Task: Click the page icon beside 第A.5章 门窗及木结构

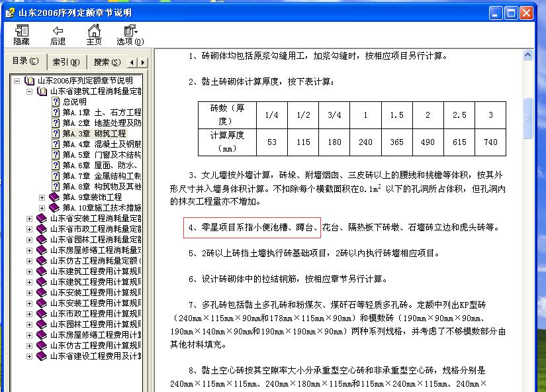Action: 56,154
